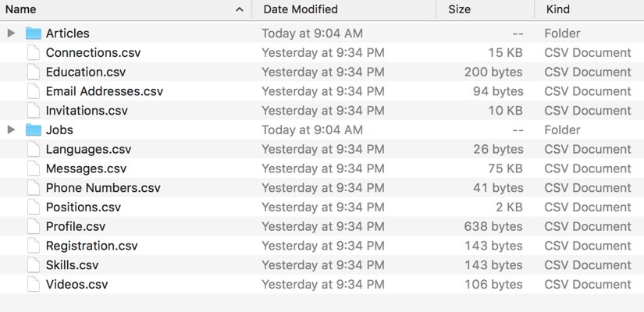Click the Skills.csv file icon
The image size is (644, 312).
[x=34, y=264]
